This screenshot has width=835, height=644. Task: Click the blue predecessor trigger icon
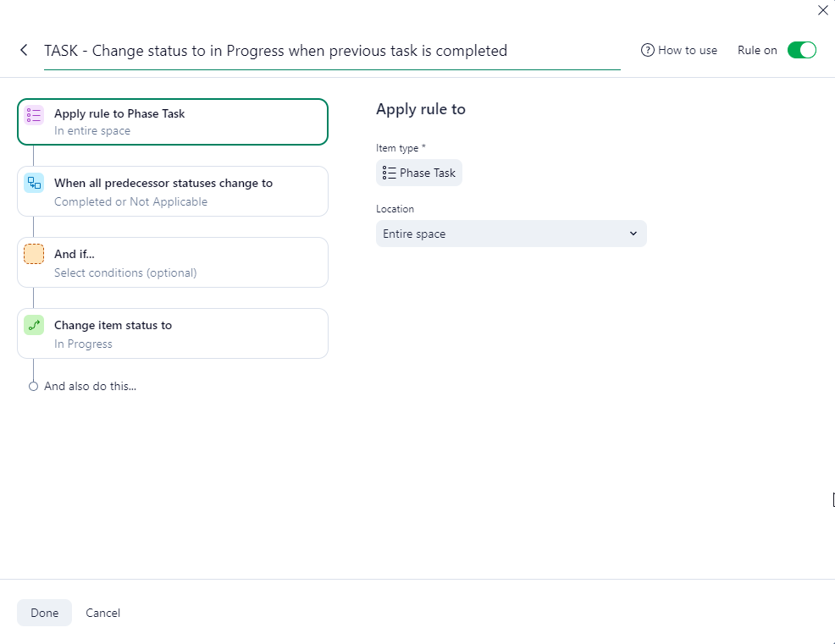pyautogui.click(x=34, y=183)
